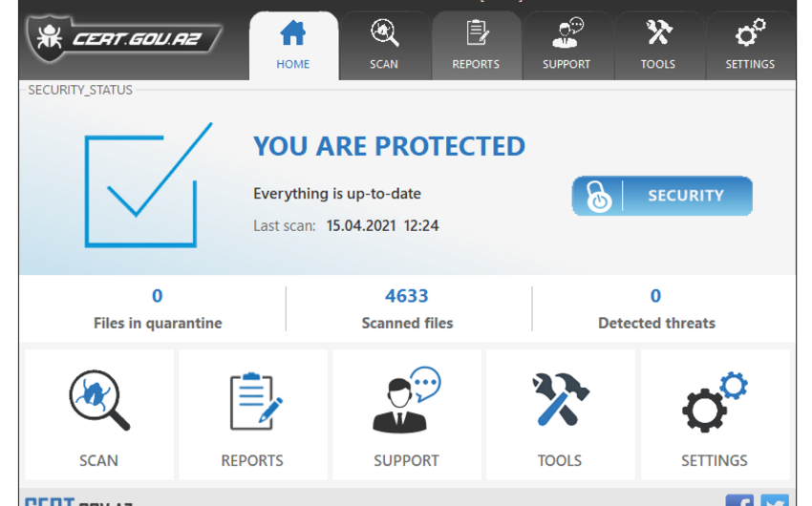Select the Scanned files count 4633
Screen dimensions: 812x506
[x=407, y=296]
